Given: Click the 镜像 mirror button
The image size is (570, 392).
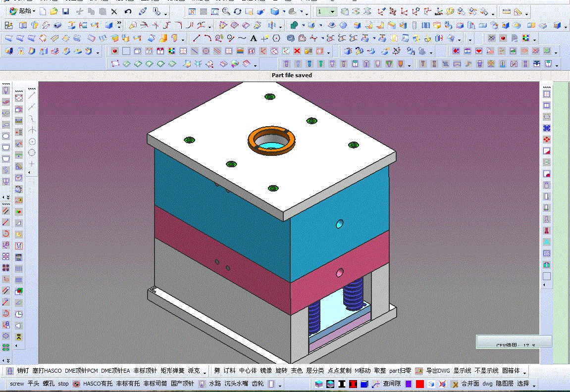Looking at the screenshot, I should coord(266,371).
